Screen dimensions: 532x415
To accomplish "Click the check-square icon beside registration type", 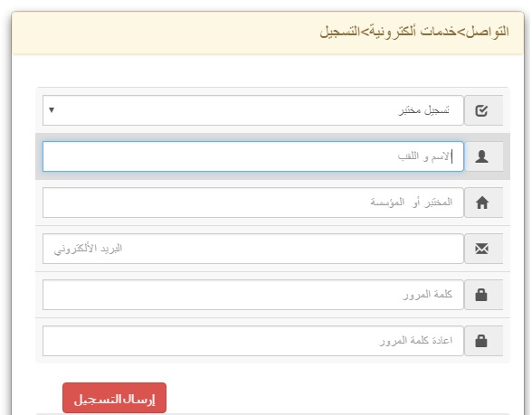I will tap(481, 110).
